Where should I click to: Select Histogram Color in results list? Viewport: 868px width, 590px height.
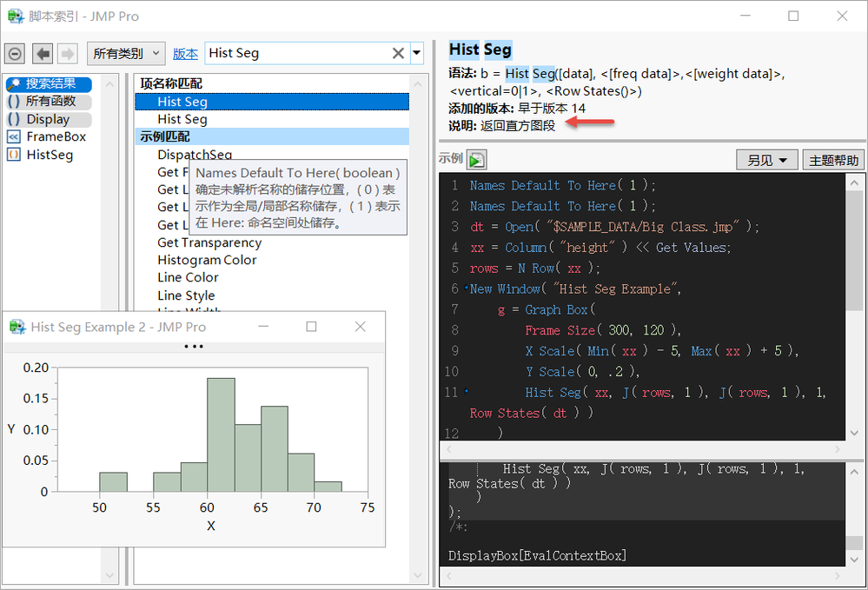click(207, 260)
